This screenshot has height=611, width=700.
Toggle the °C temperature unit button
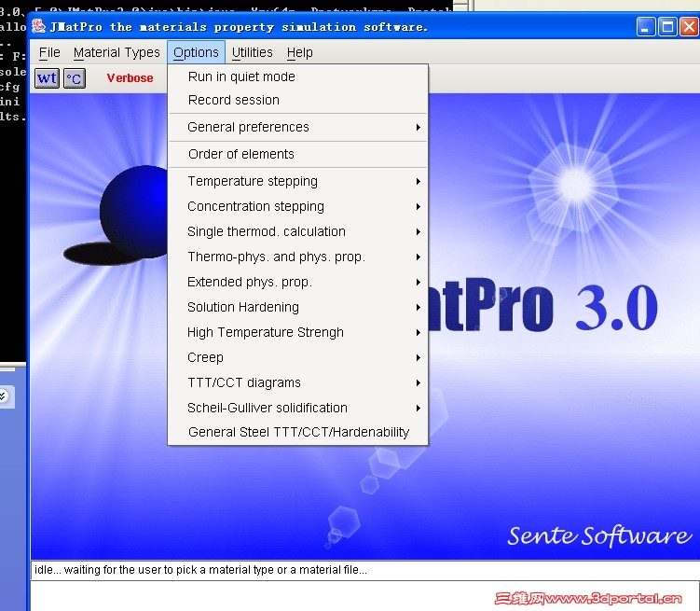point(75,78)
